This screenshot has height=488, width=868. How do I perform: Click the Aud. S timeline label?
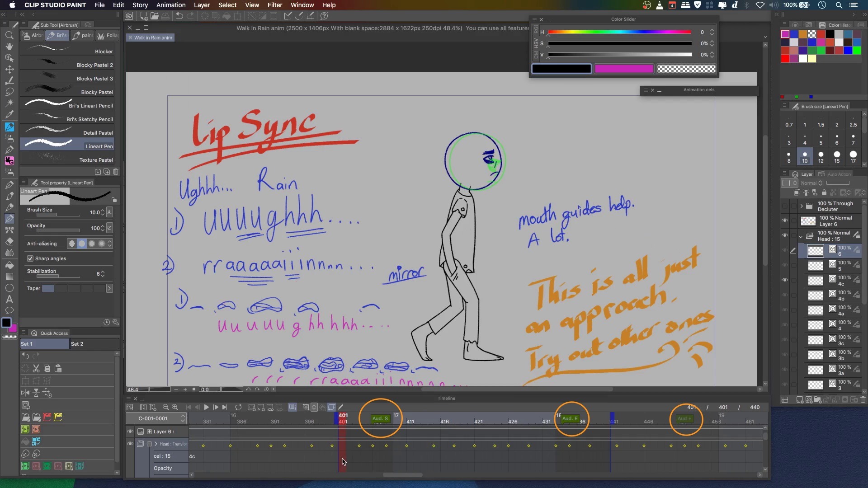point(380,418)
